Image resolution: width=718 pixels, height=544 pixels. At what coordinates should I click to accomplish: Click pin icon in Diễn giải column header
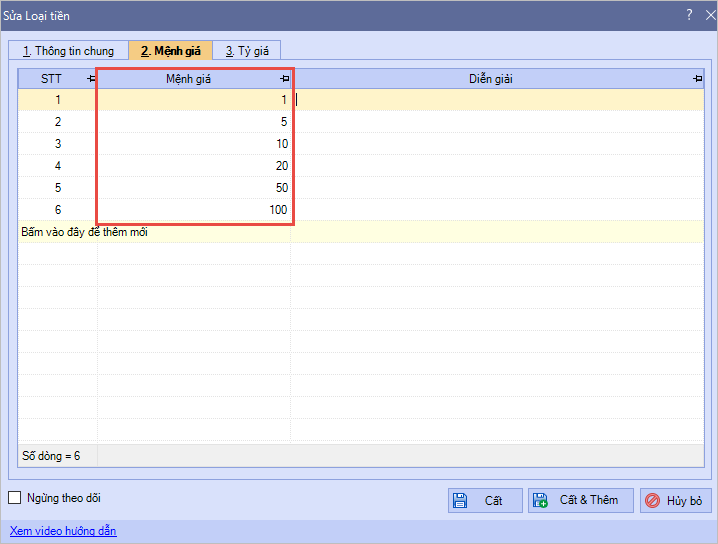[x=696, y=79]
